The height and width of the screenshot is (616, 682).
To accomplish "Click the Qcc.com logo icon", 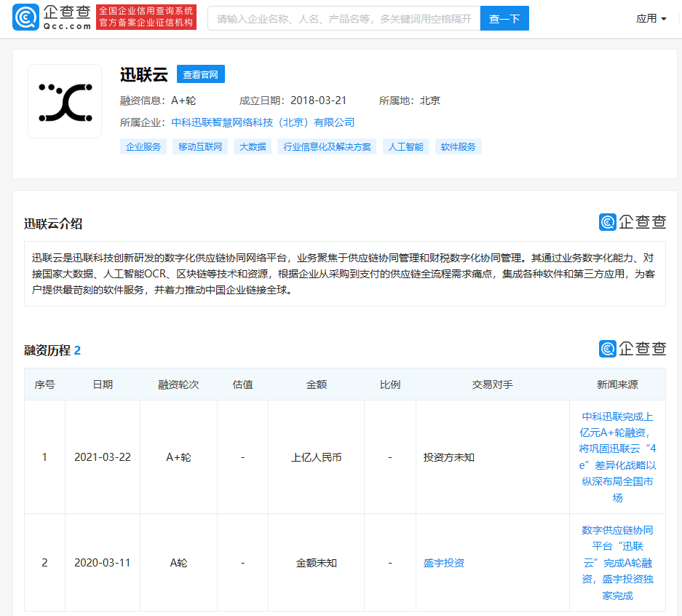I will tap(25, 17).
